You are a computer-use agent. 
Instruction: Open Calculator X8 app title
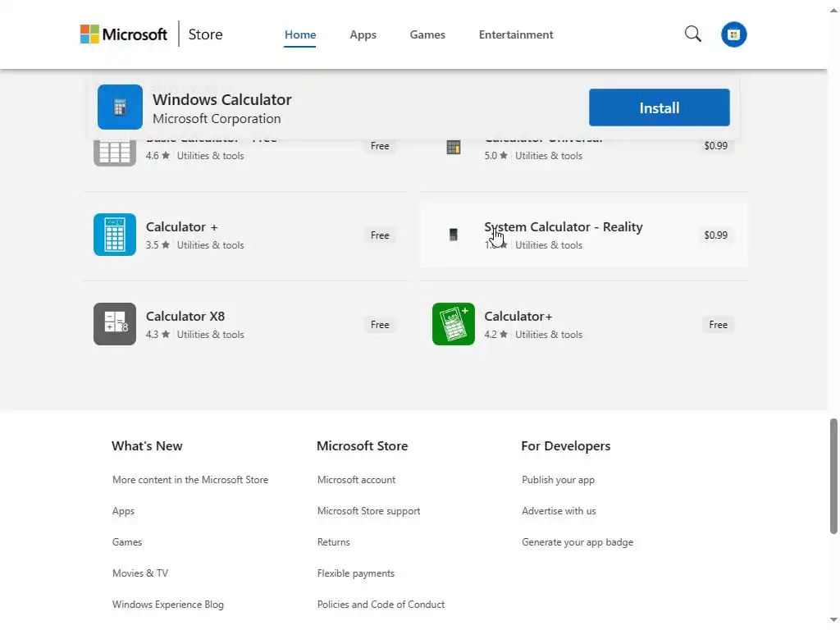point(185,316)
